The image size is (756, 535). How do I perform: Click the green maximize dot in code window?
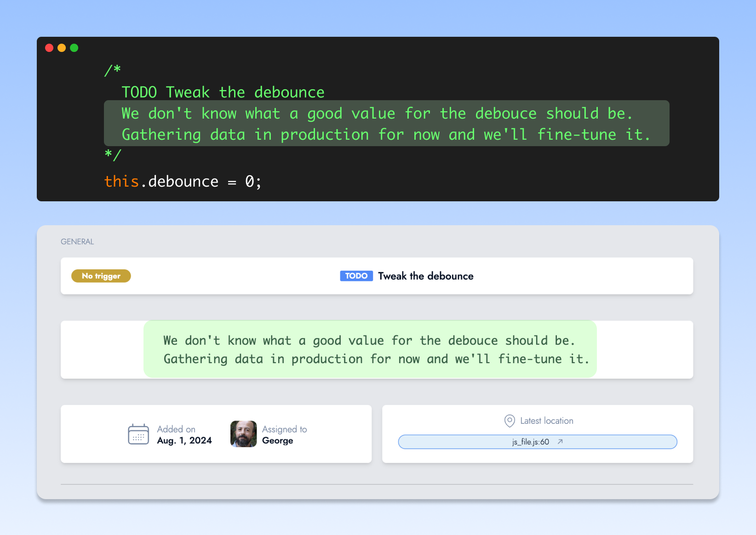74,48
